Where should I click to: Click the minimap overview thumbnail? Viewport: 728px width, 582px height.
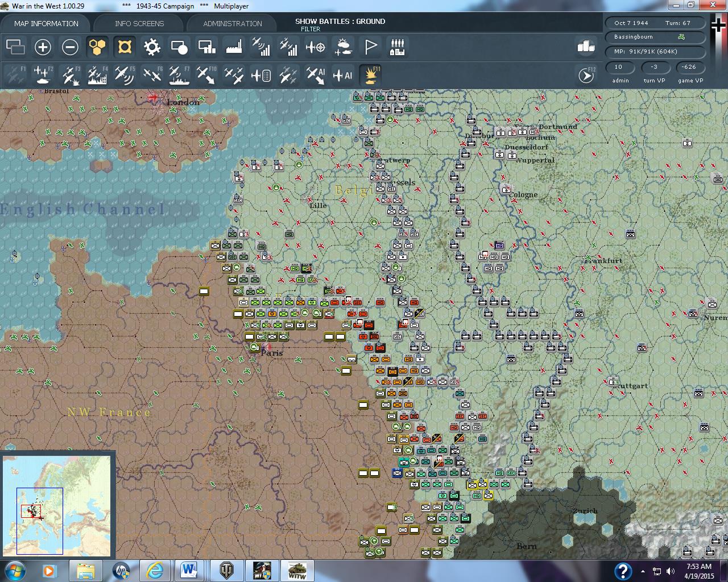point(56,505)
